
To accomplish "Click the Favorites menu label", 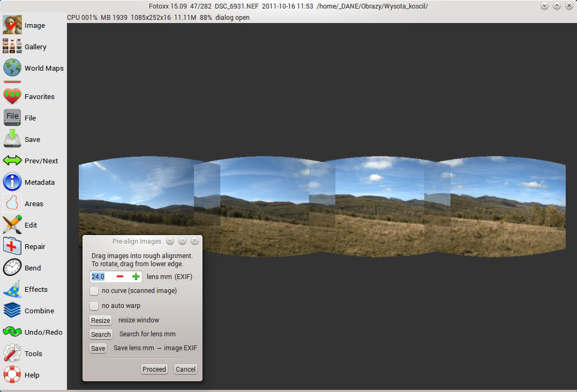I will coord(40,97).
